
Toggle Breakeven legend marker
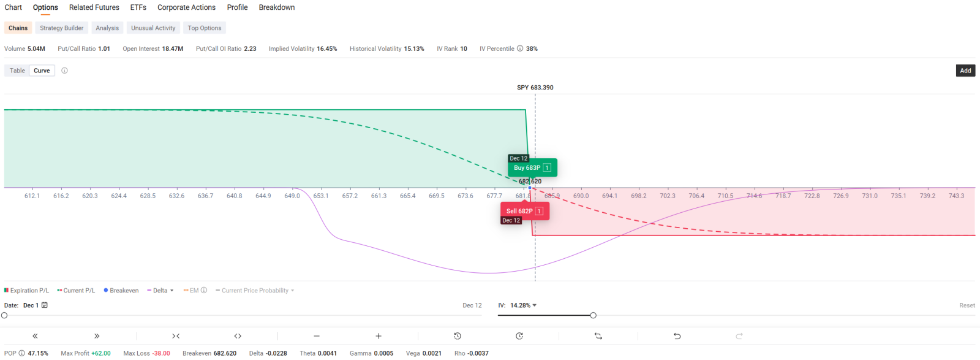tap(121, 291)
